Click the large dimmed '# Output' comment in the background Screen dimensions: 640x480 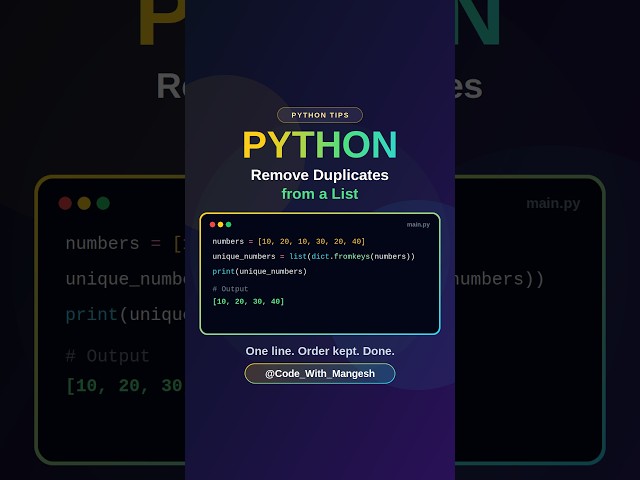pyautogui.click(x=108, y=356)
